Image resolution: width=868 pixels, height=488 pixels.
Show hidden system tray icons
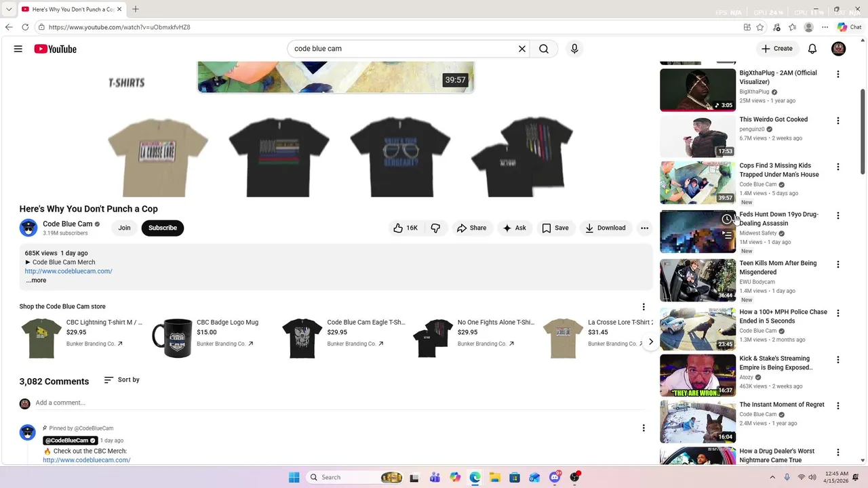click(772, 477)
